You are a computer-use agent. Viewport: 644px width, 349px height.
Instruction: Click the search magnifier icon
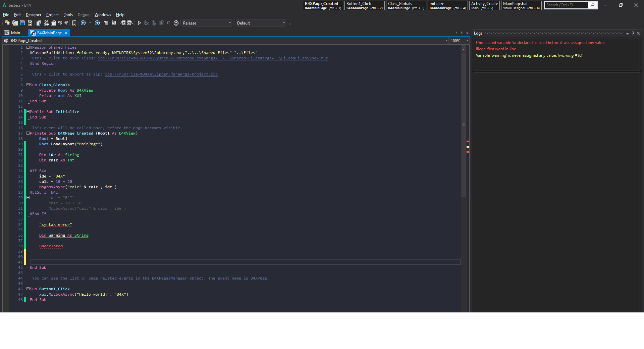pos(593,5)
